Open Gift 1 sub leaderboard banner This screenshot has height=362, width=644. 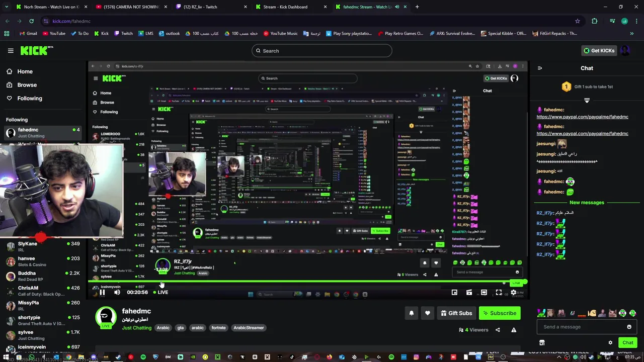pos(587,86)
